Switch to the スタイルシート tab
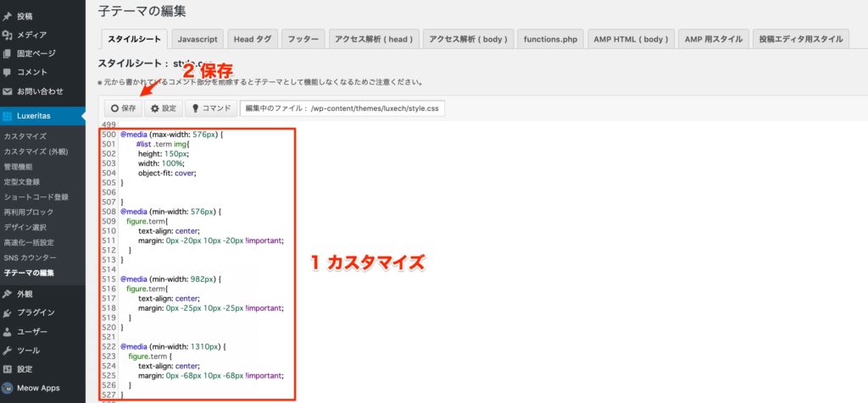 pyautogui.click(x=135, y=39)
